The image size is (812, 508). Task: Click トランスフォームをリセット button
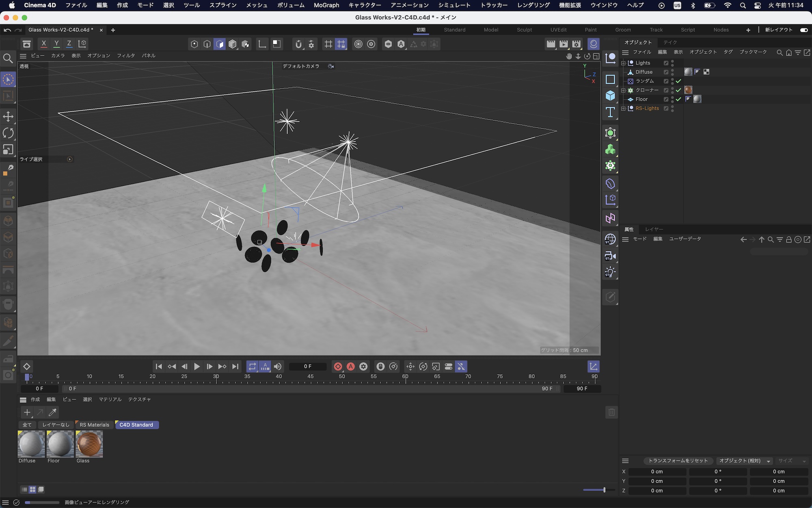click(678, 460)
